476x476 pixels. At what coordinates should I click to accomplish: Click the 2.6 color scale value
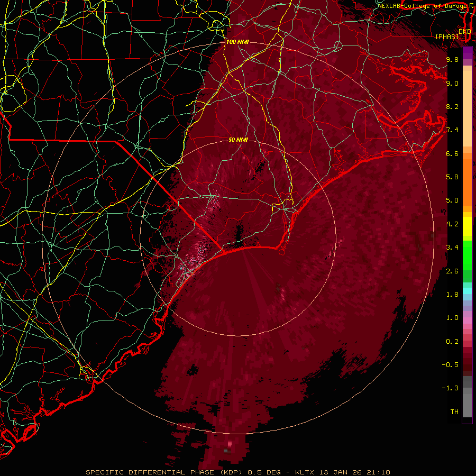pos(452,271)
